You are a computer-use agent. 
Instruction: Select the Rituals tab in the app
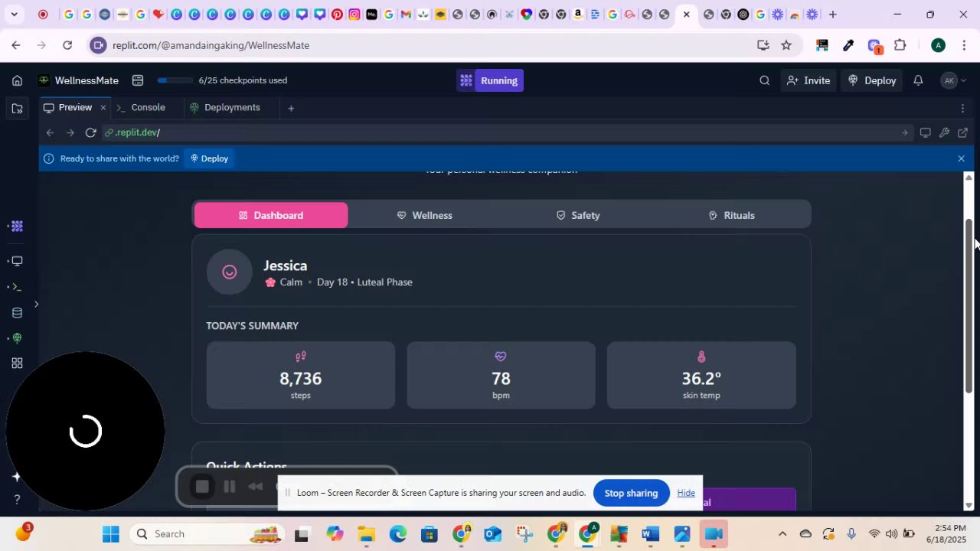[x=732, y=215]
